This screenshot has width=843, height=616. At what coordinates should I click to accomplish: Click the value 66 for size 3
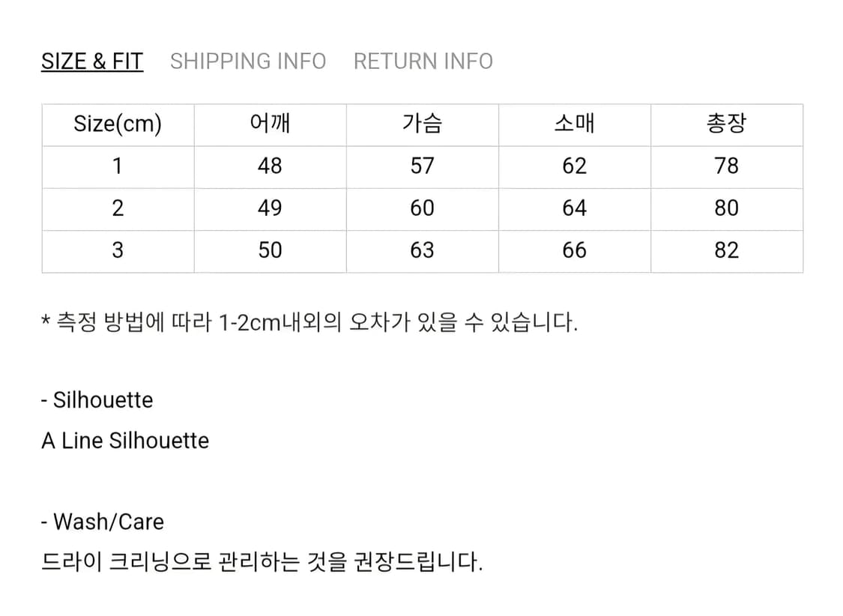click(x=574, y=250)
